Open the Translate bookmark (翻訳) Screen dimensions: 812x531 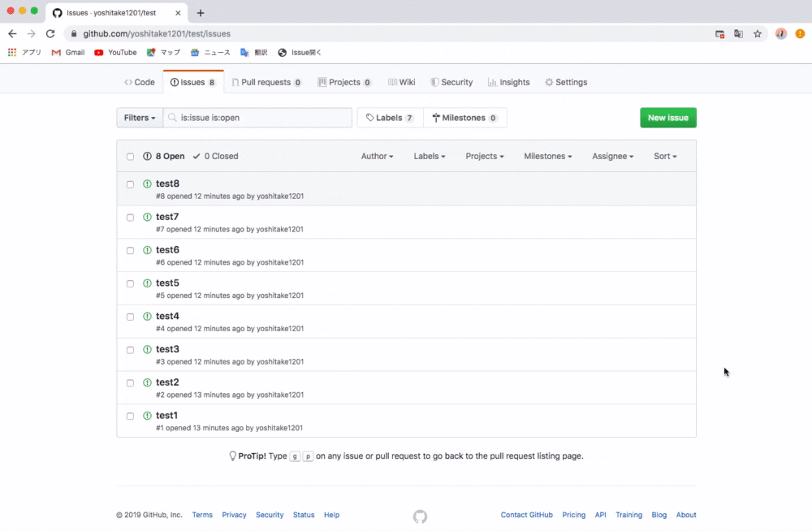click(x=253, y=52)
